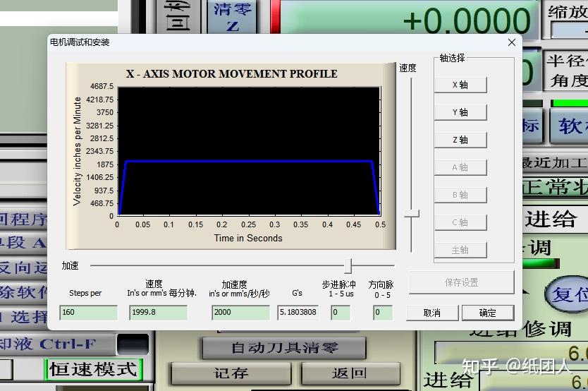Click the motor movement profile graph
Image resolution: width=588 pixels, height=391 pixels.
[x=231, y=156]
